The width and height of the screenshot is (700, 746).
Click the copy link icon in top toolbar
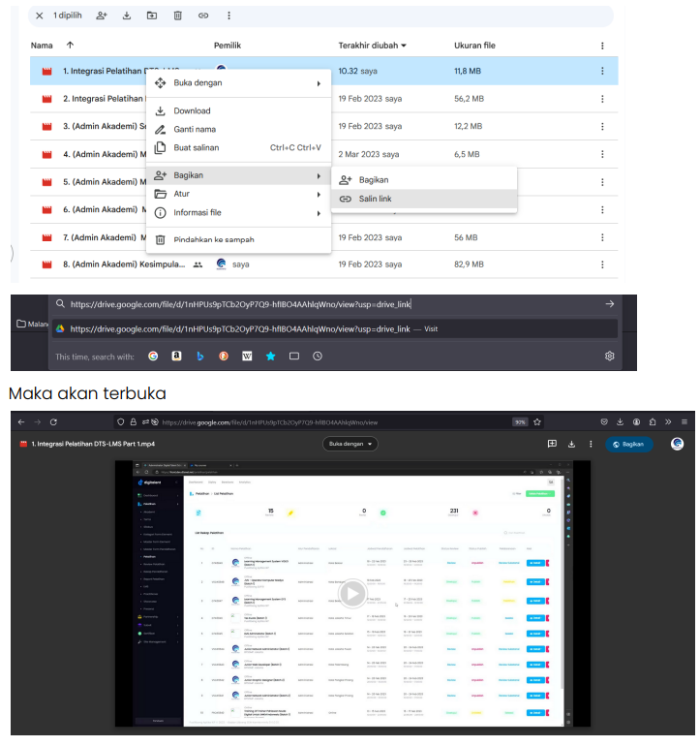(203, 16)
